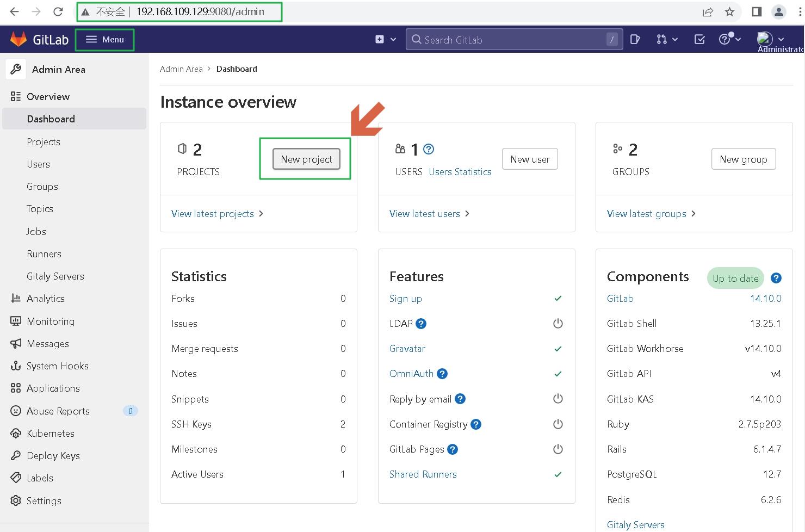Open View latest projects link

click(x=217, y=214)
